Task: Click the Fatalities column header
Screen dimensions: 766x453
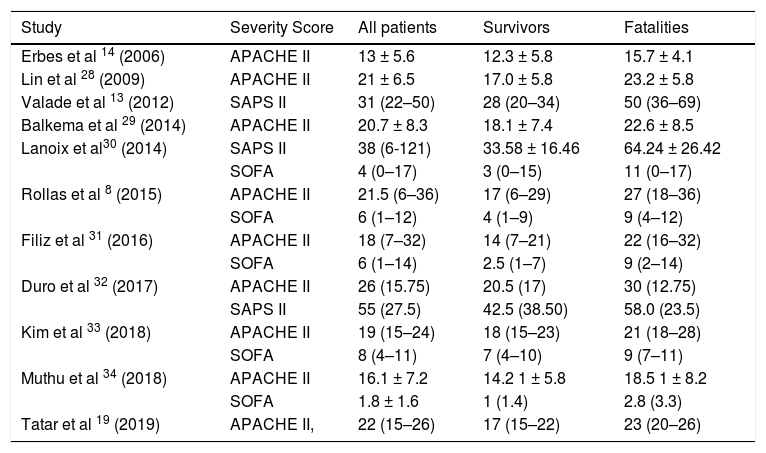Action: pos(656,25)
